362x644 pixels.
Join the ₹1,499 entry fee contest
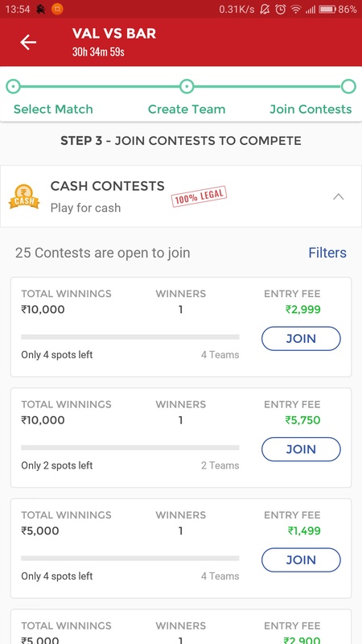coord(301,559)
